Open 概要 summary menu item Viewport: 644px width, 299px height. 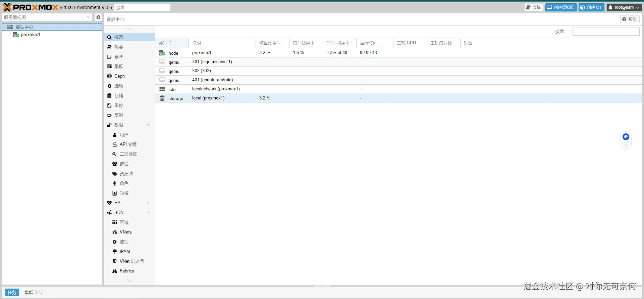tap(129, 47)
